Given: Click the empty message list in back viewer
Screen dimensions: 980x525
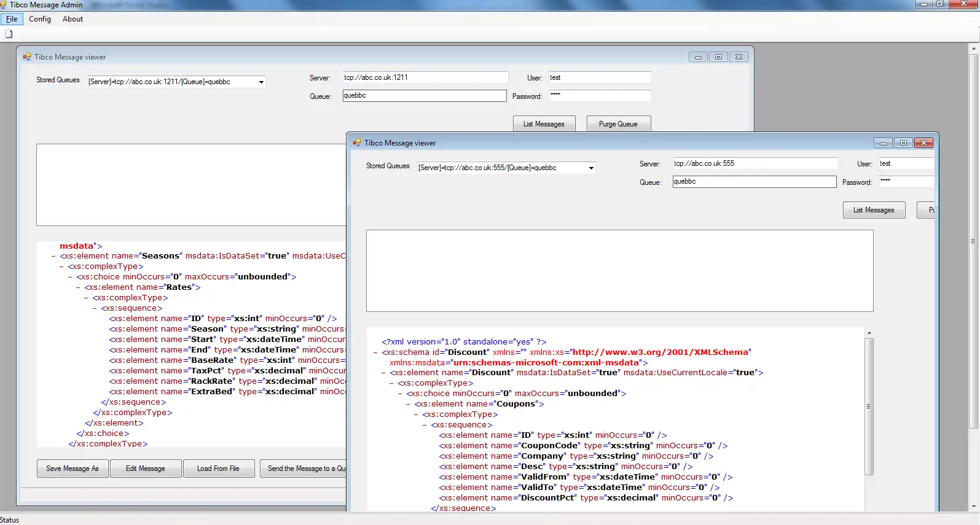Looking at the screenshot, I should point(191,185).
